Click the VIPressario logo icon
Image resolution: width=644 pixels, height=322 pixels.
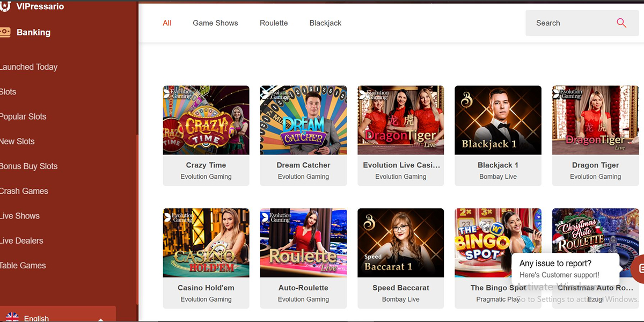point(5,6)
